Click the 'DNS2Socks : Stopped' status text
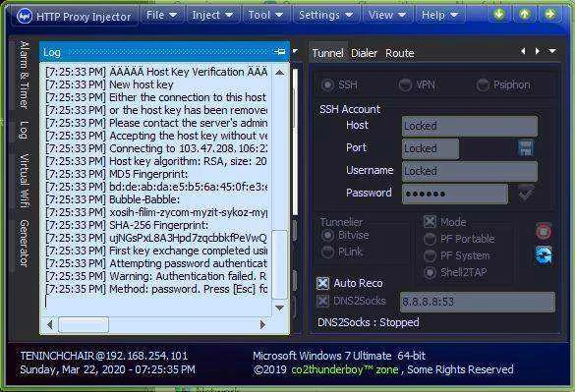Viewport: 575px width, 392px height. [x=369, y=322]
